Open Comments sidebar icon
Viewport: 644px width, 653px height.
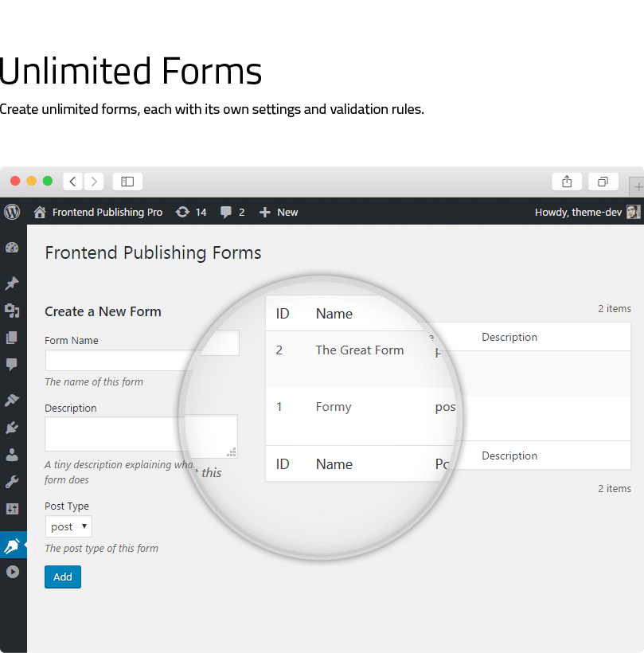(12, 365)
